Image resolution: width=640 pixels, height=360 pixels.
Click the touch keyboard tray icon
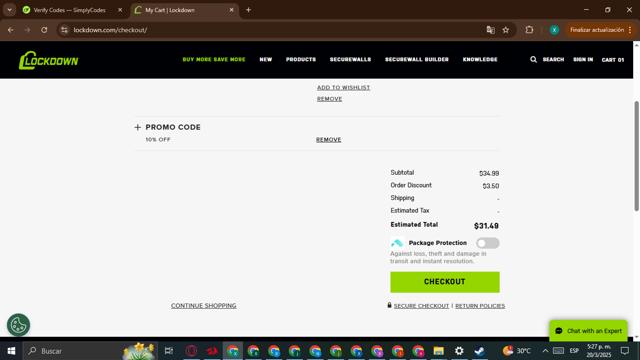[x=558, y=351]
